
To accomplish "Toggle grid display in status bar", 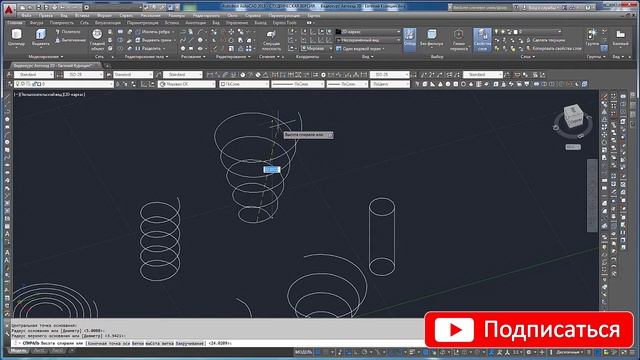I will (x=319, y=352).
